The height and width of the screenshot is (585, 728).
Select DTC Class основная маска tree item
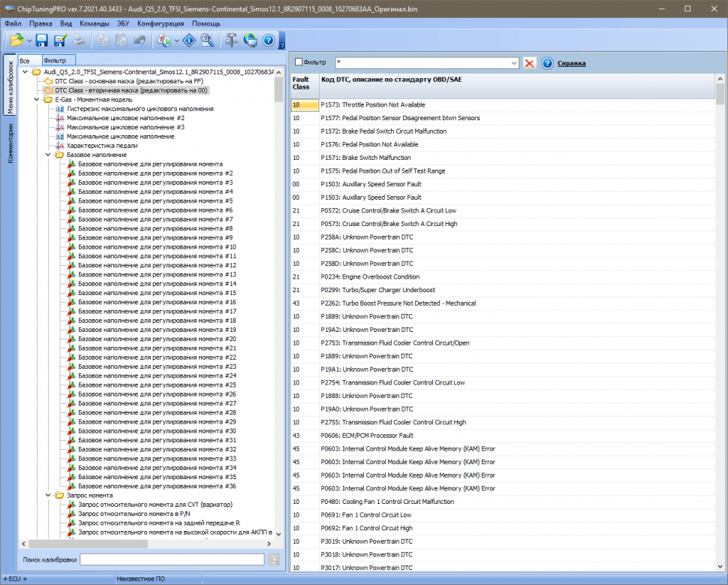point(123,80)
